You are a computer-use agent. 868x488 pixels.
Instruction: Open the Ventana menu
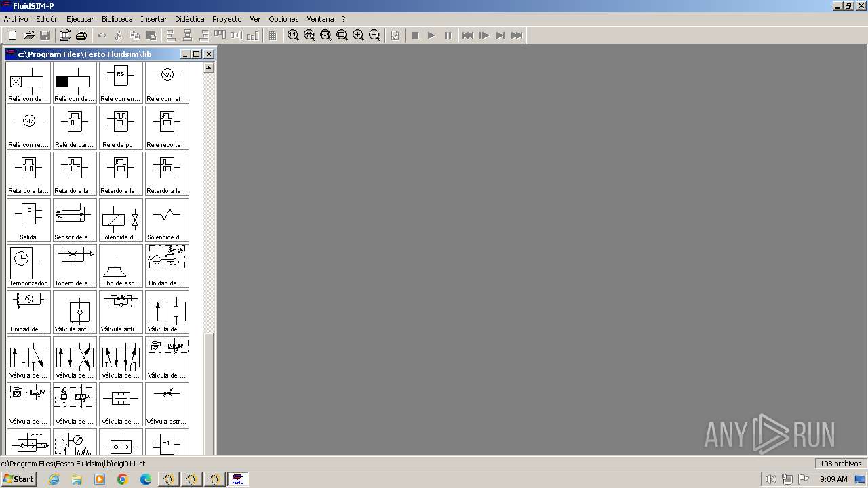pyautogui.click(x=320, y=19)
